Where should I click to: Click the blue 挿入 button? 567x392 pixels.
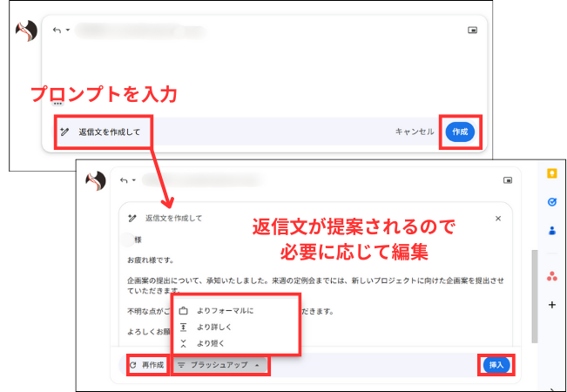click(496, 365)
